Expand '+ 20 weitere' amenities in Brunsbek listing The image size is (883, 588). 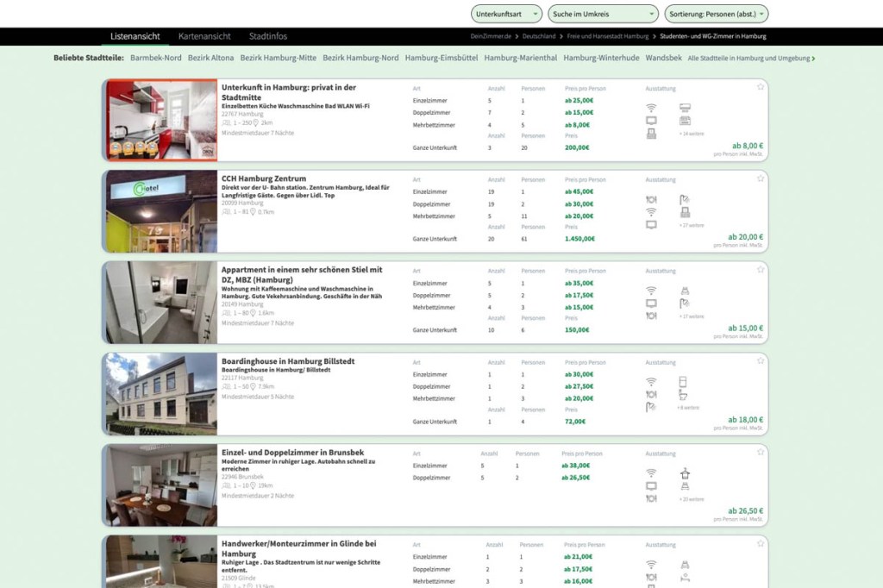691,499
